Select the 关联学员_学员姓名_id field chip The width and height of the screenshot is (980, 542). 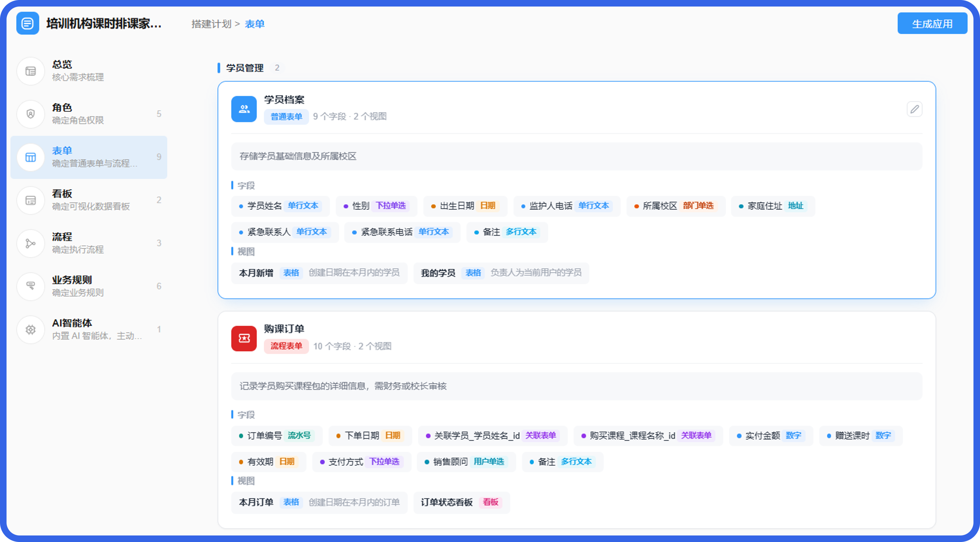click(493, 436)
